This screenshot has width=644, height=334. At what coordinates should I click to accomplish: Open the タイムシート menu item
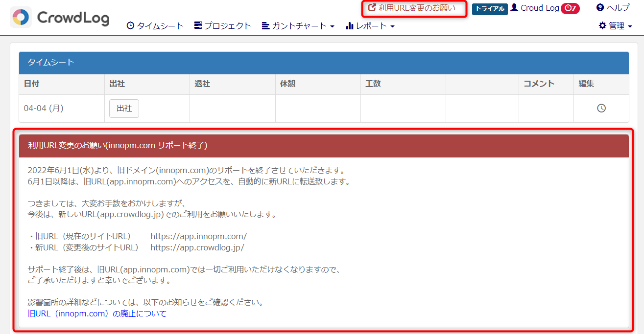coord(155,26)
